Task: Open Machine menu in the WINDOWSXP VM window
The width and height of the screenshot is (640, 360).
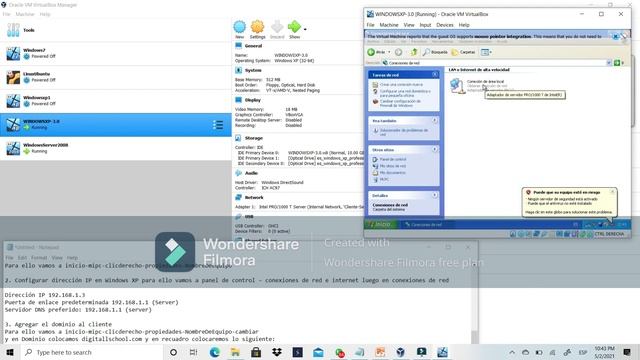Action: 389,25
